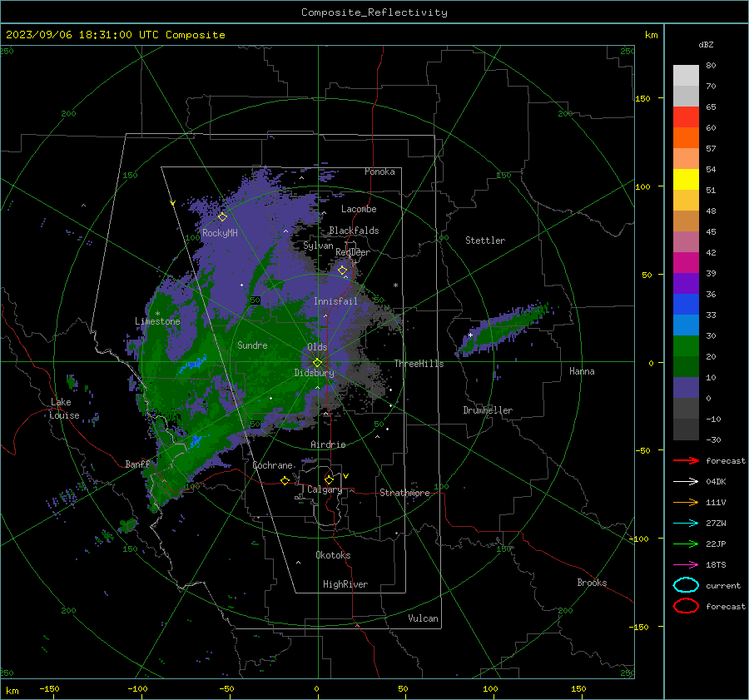The image size is (749, 700).
Task: Select the 65 dBZ red swatch
Action: 686,117
